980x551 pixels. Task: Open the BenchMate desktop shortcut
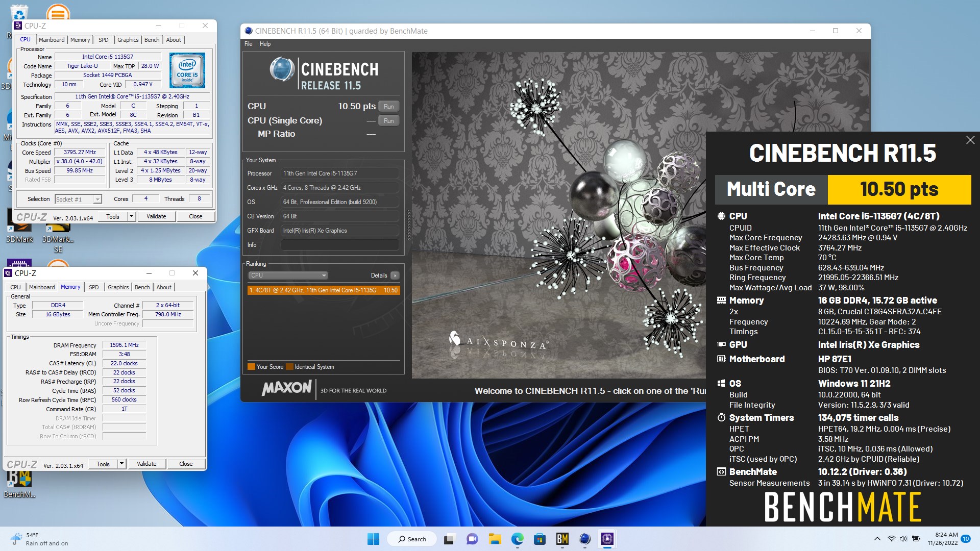pyautogui.click(x=19, y=484)
